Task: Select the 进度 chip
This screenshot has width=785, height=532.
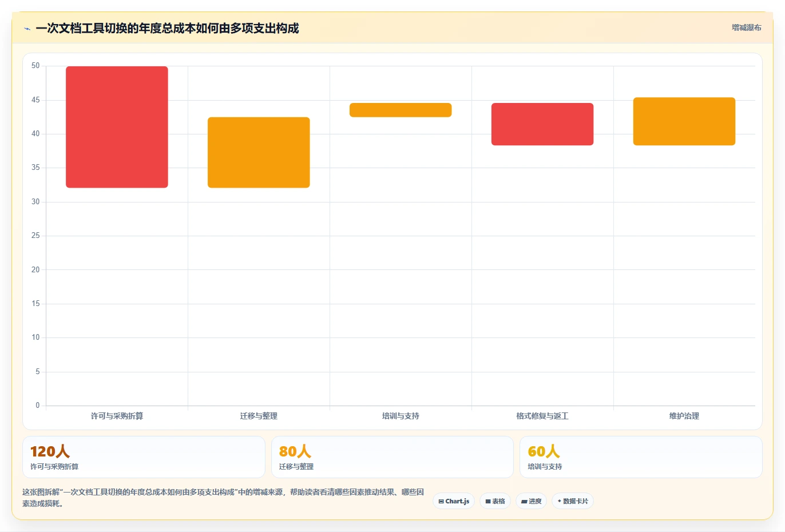Action: coord(531,501)
